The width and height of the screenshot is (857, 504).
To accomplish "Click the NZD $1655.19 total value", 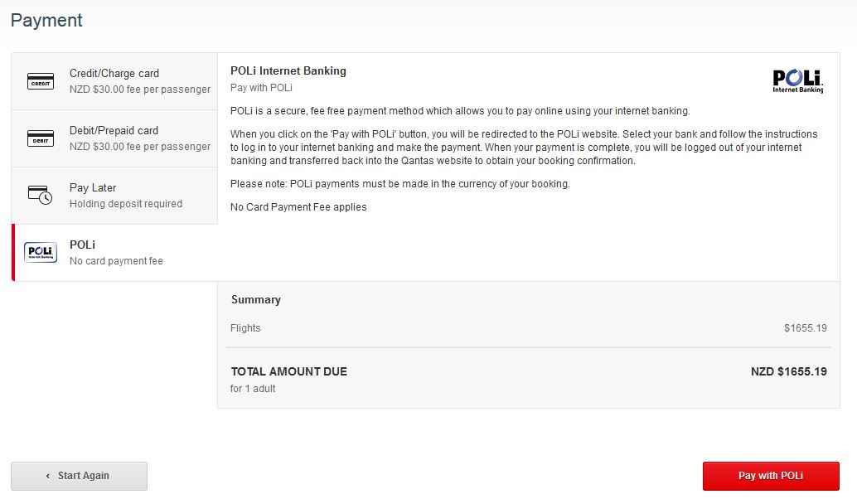I will click(789, 371).
